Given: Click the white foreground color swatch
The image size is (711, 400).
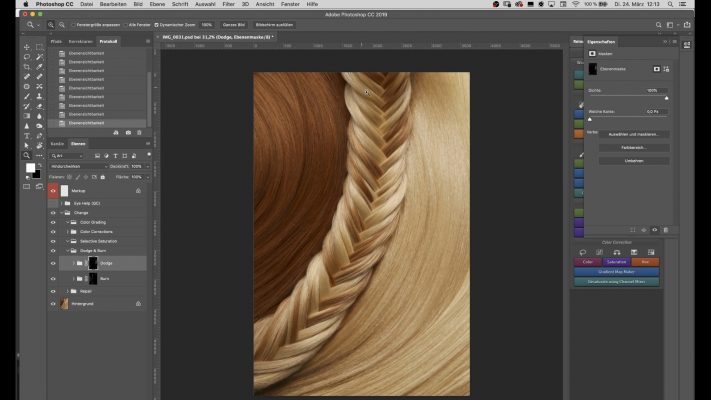Looking at the screenshot, I should click(x=29, y=168).
